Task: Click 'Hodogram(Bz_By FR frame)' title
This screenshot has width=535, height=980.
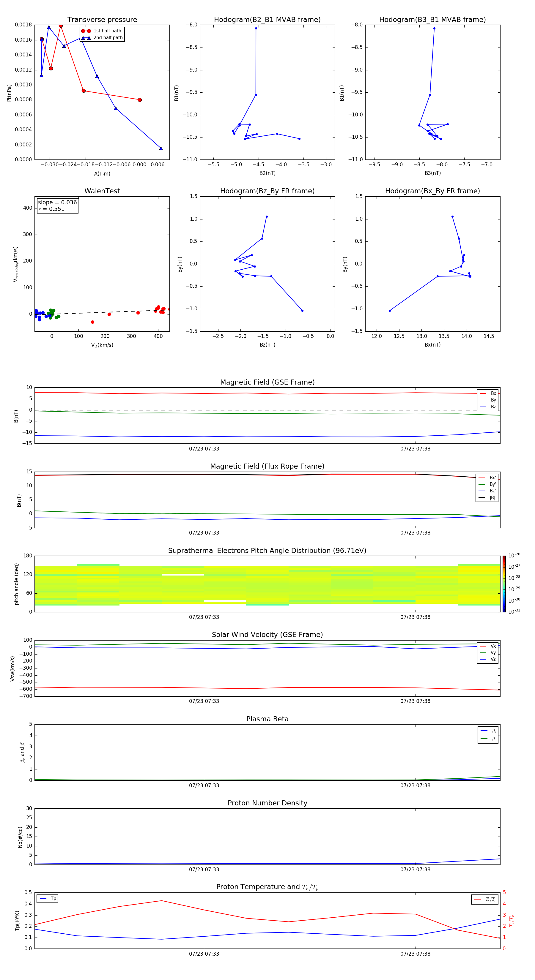Action: point(267,191)
